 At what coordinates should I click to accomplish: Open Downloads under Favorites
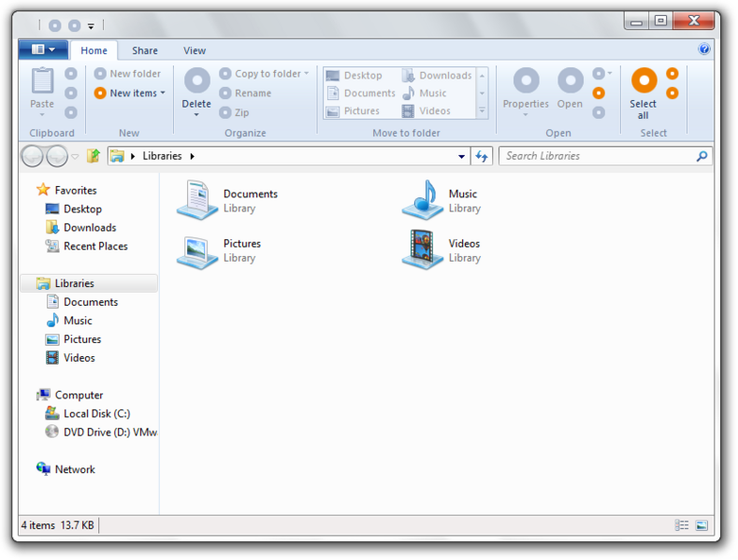click(81, 228)
